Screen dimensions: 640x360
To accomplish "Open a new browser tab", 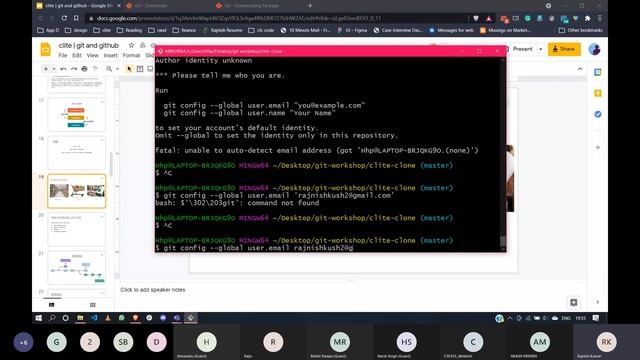I will click(310, 6).
